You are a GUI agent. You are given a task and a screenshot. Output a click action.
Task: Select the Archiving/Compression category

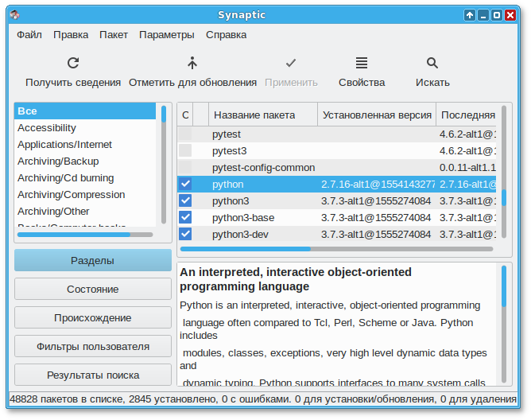85,195
